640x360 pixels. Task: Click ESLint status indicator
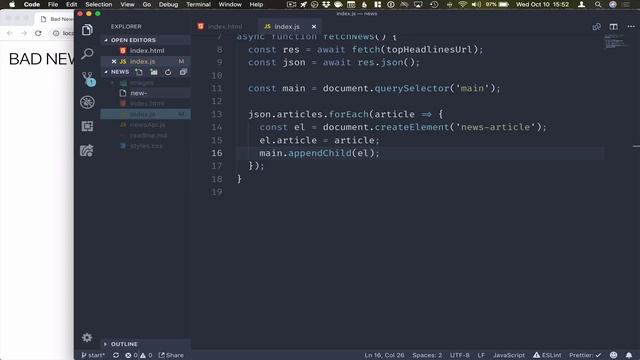(x=547, y=355)
